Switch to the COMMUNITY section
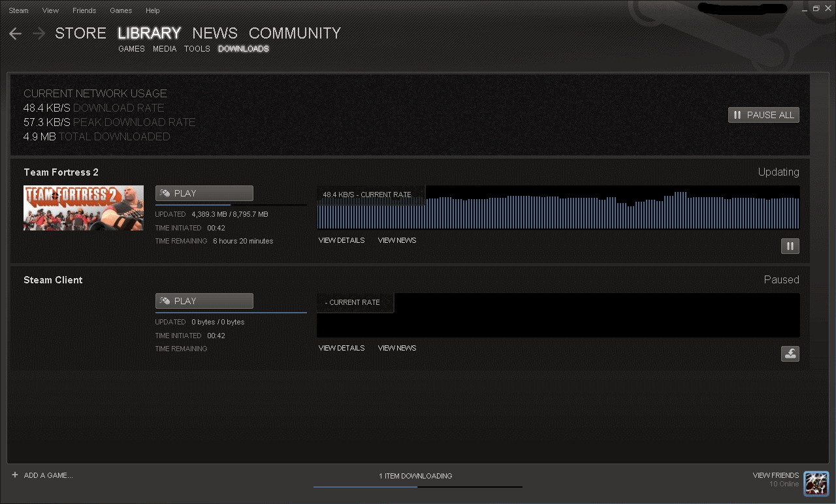This screenshot has width=836, height=504. pos(295,33)
